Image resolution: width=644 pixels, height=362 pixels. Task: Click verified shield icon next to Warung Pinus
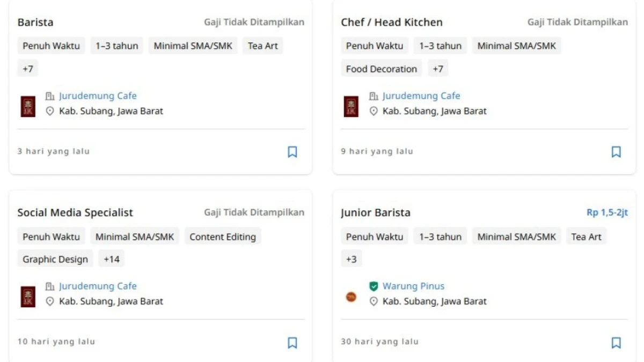click(x=374, y=286)
